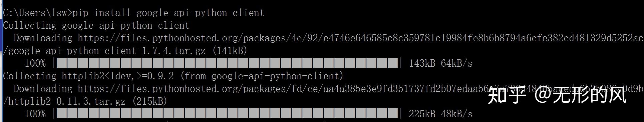Click the 225kB 48kB/s speed text
Viewport: 644px width, 122px height.
[x=440, y=114]
